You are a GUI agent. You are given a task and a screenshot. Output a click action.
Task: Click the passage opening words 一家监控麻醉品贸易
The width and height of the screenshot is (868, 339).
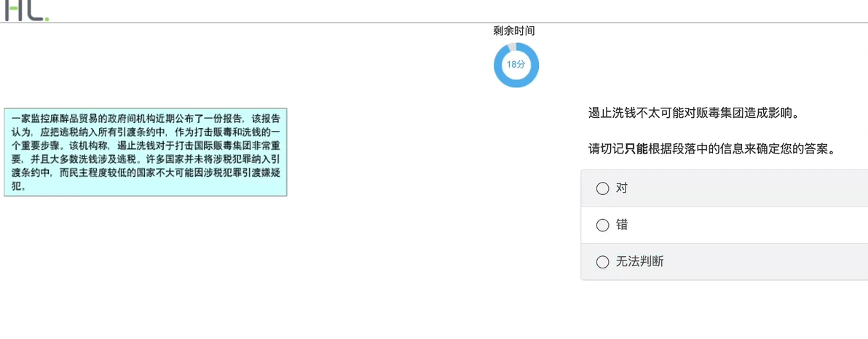point(55,119)
